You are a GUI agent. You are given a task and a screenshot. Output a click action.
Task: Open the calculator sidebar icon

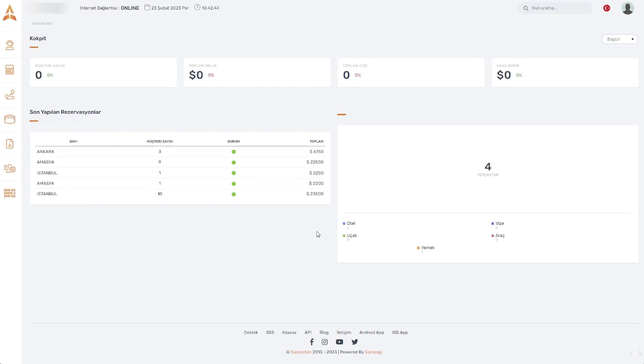(x=10, y=70)
